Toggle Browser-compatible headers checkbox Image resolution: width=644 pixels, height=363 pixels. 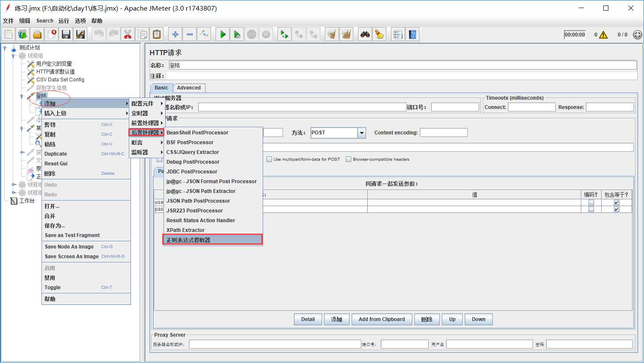[x=348, y=159]
